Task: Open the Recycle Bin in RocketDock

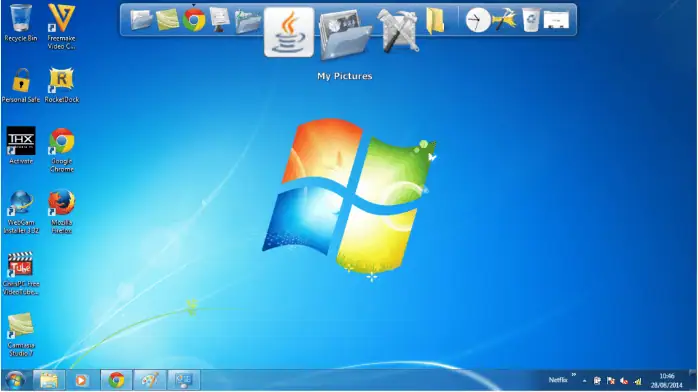Action: tap(531, 20)
